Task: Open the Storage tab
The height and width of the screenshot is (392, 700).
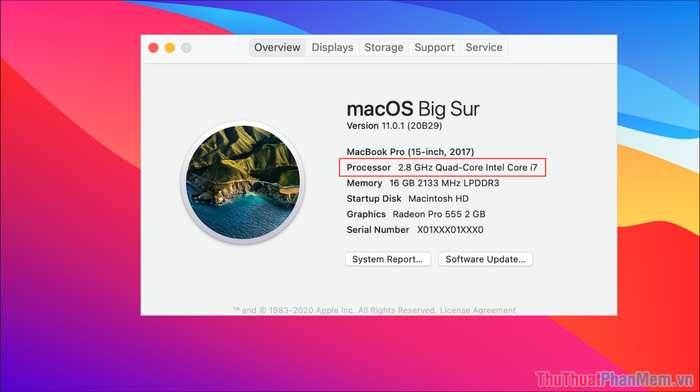Action: (x=383, y=47)
